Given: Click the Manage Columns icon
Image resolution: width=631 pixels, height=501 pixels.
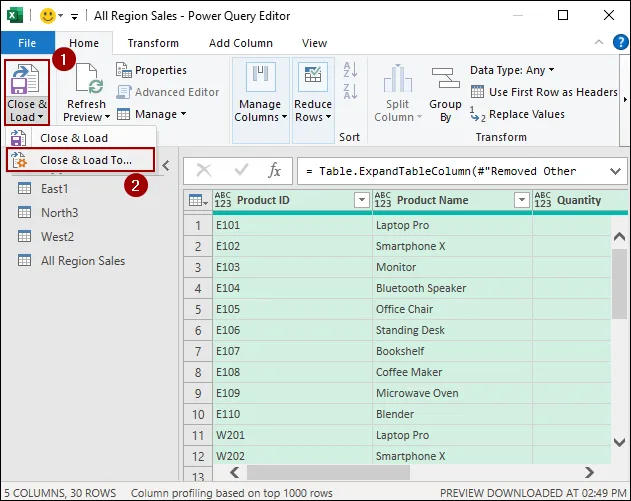Looking at the screenshot, I should (x=260, y=76).
